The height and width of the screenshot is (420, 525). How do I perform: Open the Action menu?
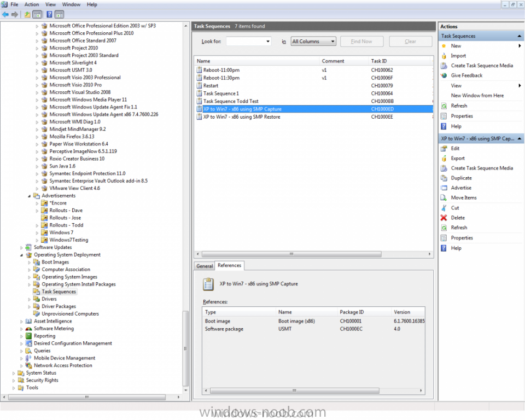pyautogui.click(x=32, y=4)
